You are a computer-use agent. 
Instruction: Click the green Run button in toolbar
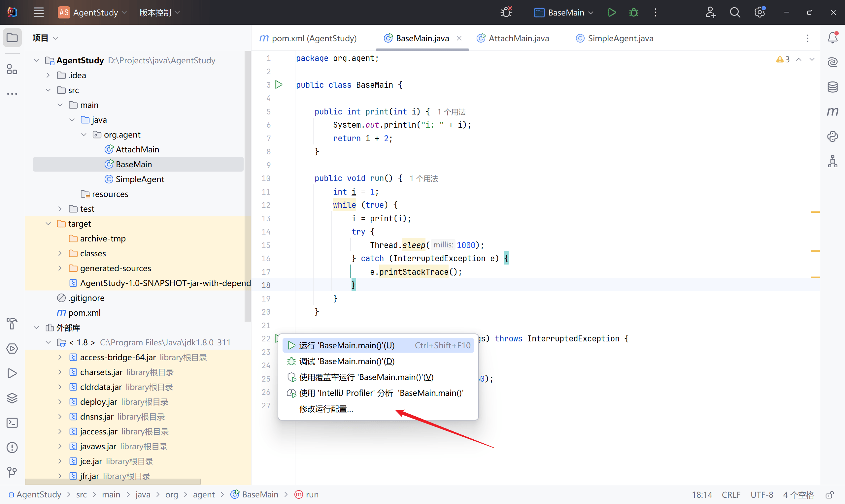tap(612, 13)
